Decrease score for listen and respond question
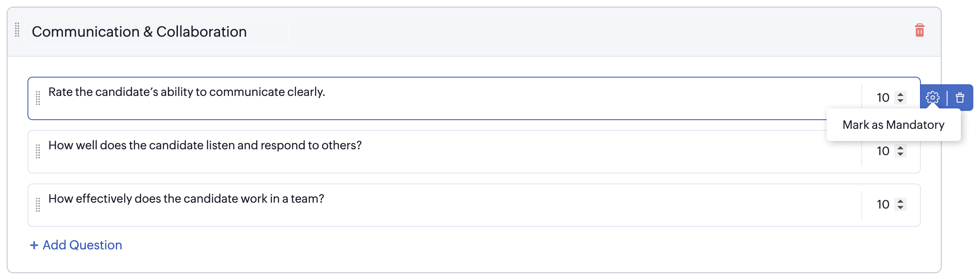The width and height of the screenshot is (980, 279). pyautogui.click(x=900, y=154)
